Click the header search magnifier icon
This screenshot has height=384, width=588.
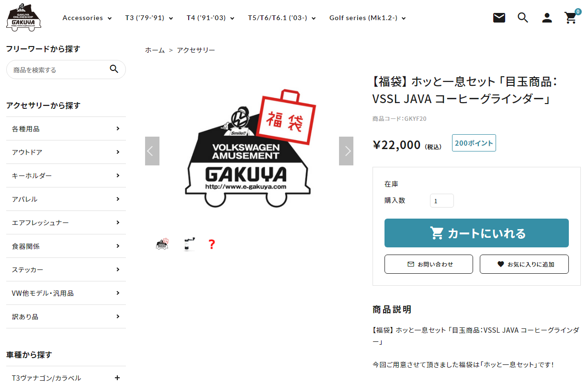point(523,18)
